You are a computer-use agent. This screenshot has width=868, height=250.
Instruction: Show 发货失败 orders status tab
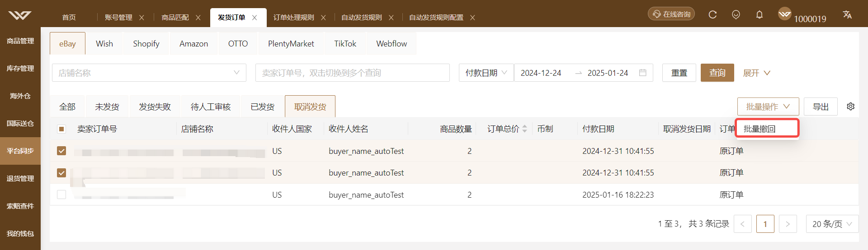click(x=155, y=106)
